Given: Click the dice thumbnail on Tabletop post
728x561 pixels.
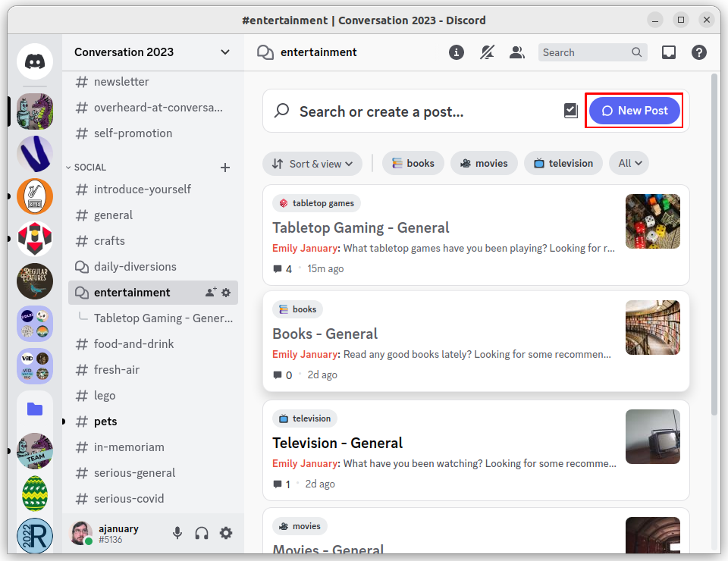Looking at the screenshot, I should point(653,221).
